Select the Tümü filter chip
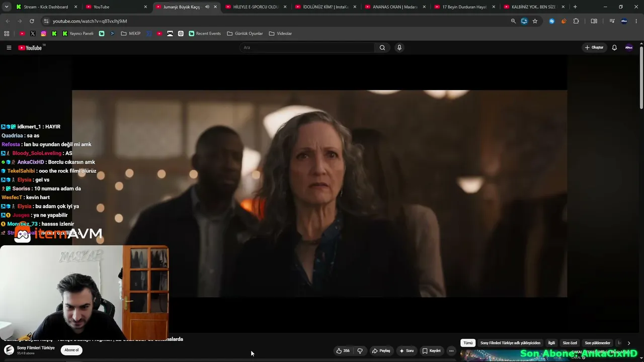Screen dimensions: 644x362 tap(468, 343)
